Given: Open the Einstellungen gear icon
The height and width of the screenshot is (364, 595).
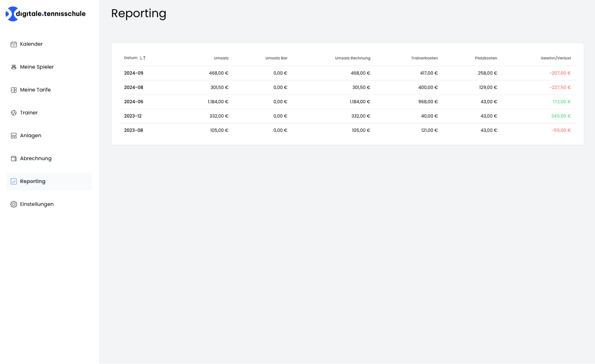Looking at the screenshot, I should point(13,204).
